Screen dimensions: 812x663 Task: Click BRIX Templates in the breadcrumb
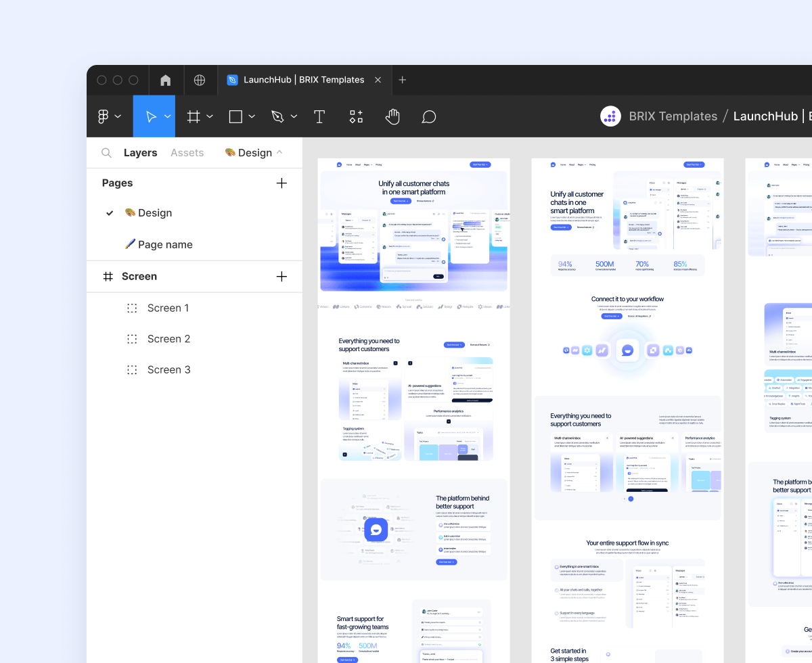tap(673, 116)
